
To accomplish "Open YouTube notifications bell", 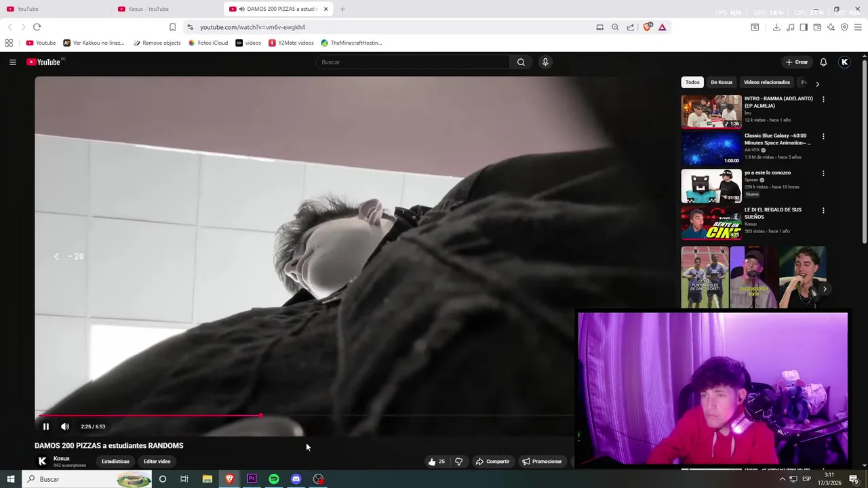I will coord(823,62).
